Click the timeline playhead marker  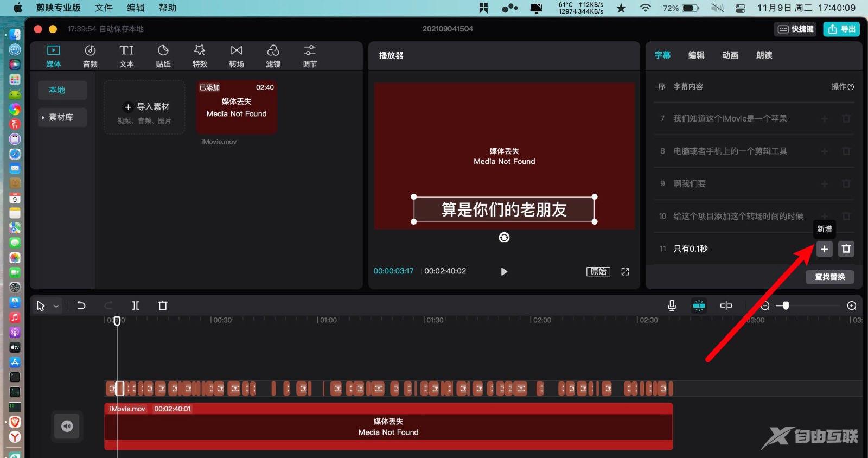[117, 321]
